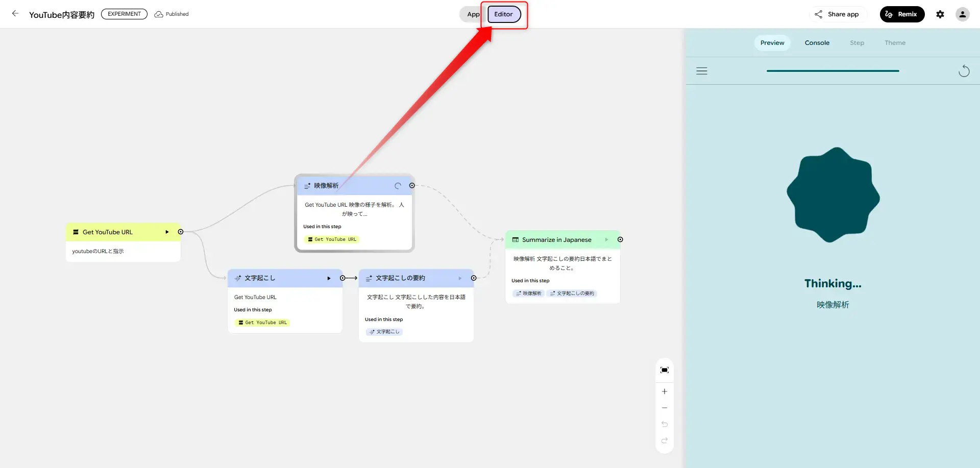
Task: Run the Get YouTube URL step
Action: pos(167,232)
